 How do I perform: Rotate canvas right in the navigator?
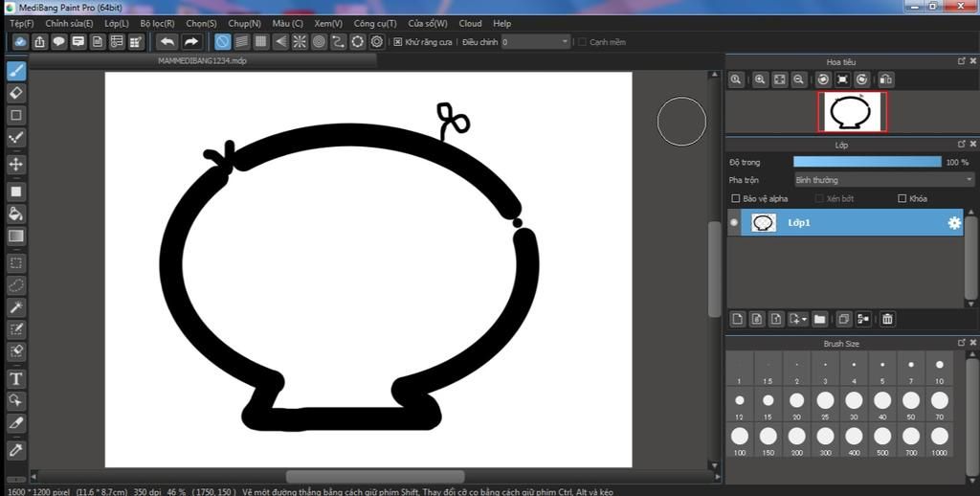(x=862, y=79)
